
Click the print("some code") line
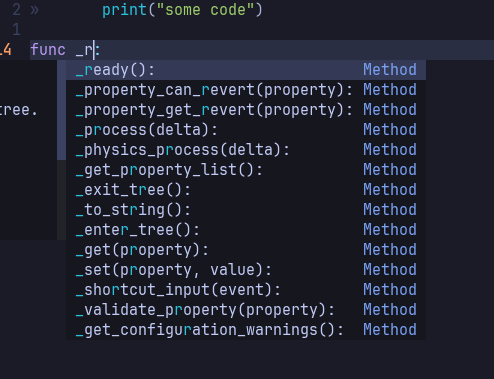(182, 10)
